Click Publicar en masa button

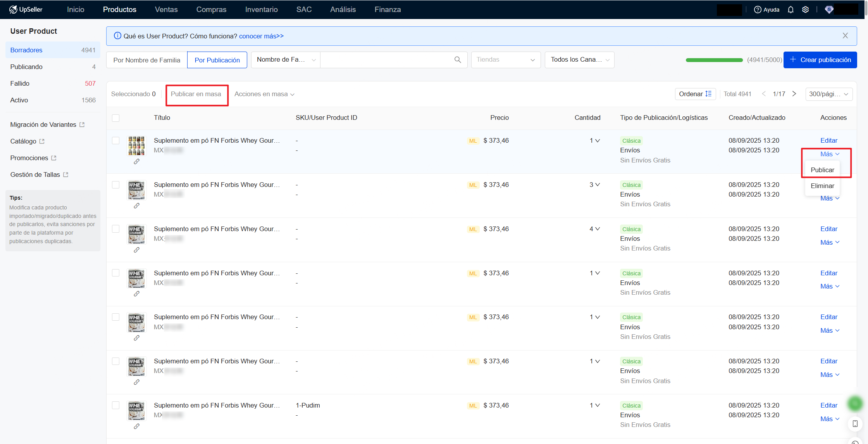click(x=196, y=94)
